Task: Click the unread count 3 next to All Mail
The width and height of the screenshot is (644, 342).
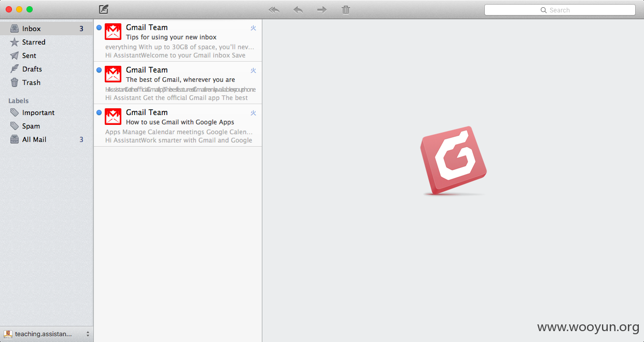Action: [x=81, y=139]
